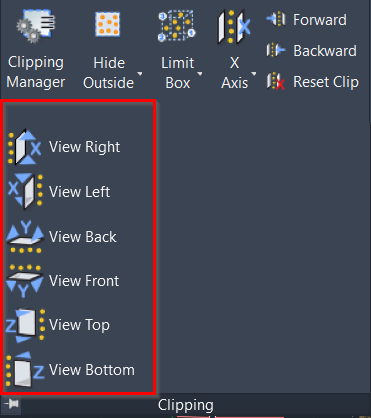The width and height of the screenshot is (371, 418).
Task: Click the Hide Outside clipping icon
Action: (x=108, y=24)
